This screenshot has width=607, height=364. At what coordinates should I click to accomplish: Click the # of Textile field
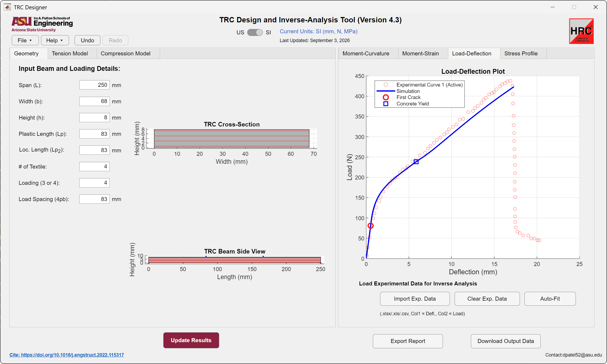[x=95, y=166]
